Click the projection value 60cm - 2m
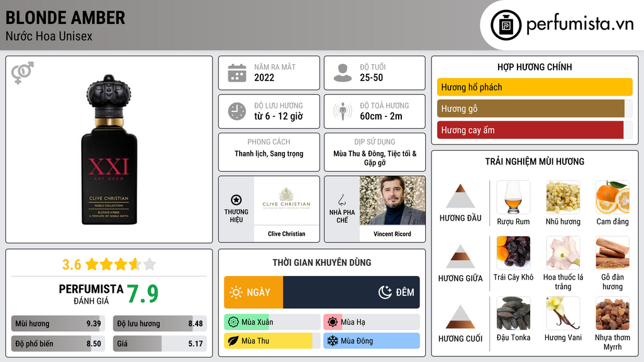 point(381,116)
